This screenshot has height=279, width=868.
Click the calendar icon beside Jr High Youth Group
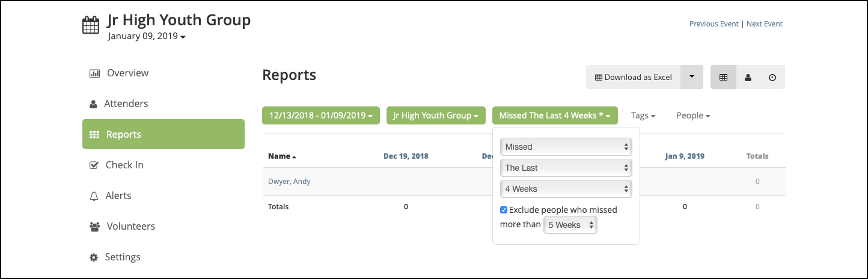tap(90, 25)
